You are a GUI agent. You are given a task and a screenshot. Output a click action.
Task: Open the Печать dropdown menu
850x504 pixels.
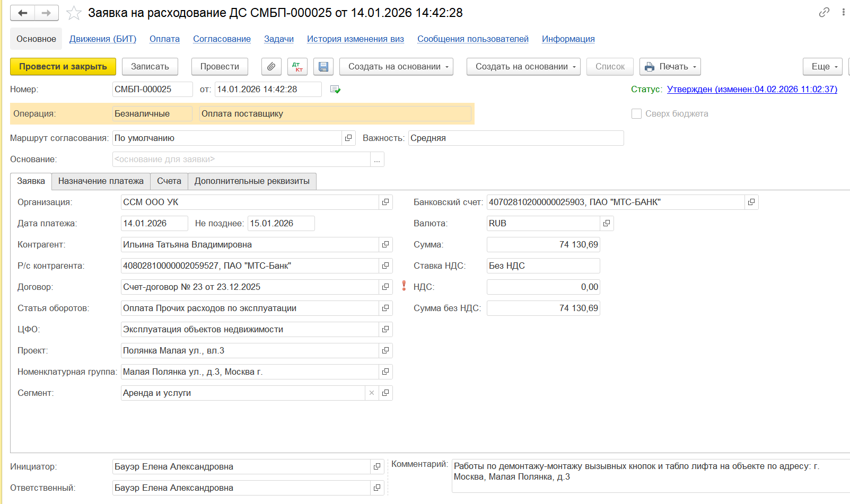click(x=670, y=67)
